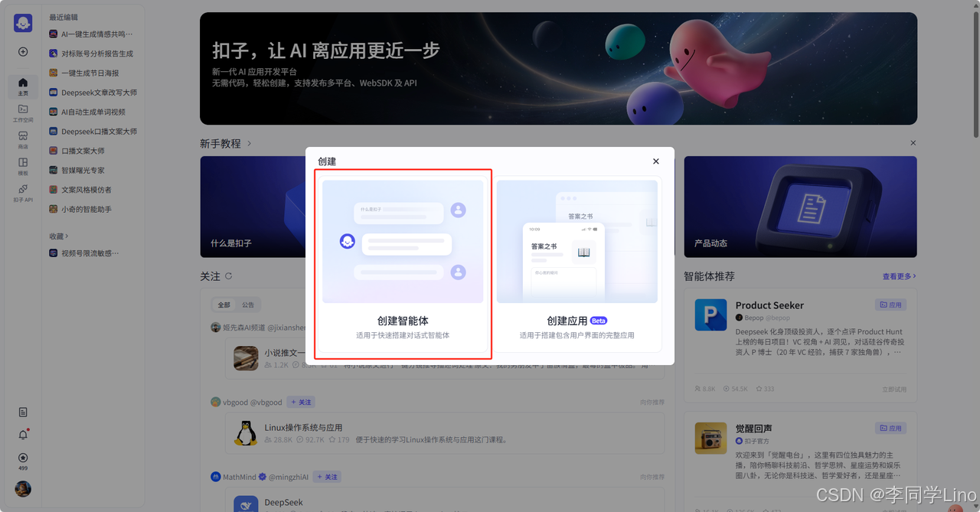The height and width of the screenshot is (512, 980).
Task: Open recent item AI一键生成情感共鸣…
Action: click(x=93, y=34)
